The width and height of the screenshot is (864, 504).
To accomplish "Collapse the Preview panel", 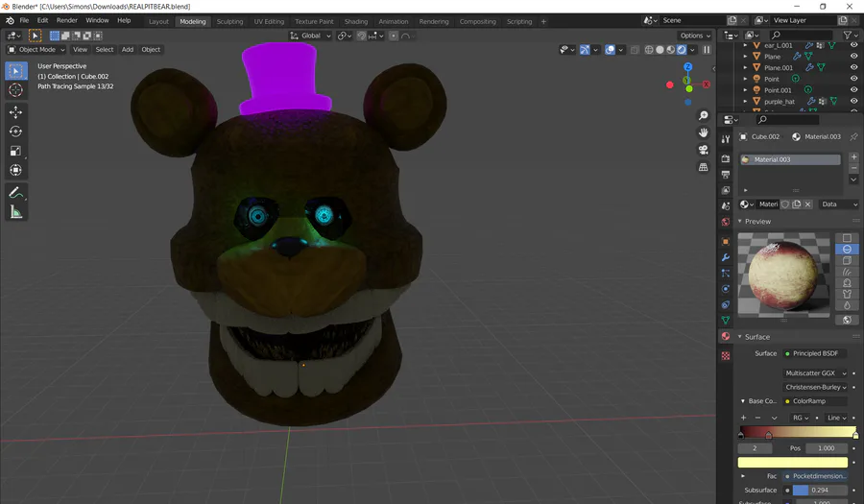I will (x=740, y=222).
